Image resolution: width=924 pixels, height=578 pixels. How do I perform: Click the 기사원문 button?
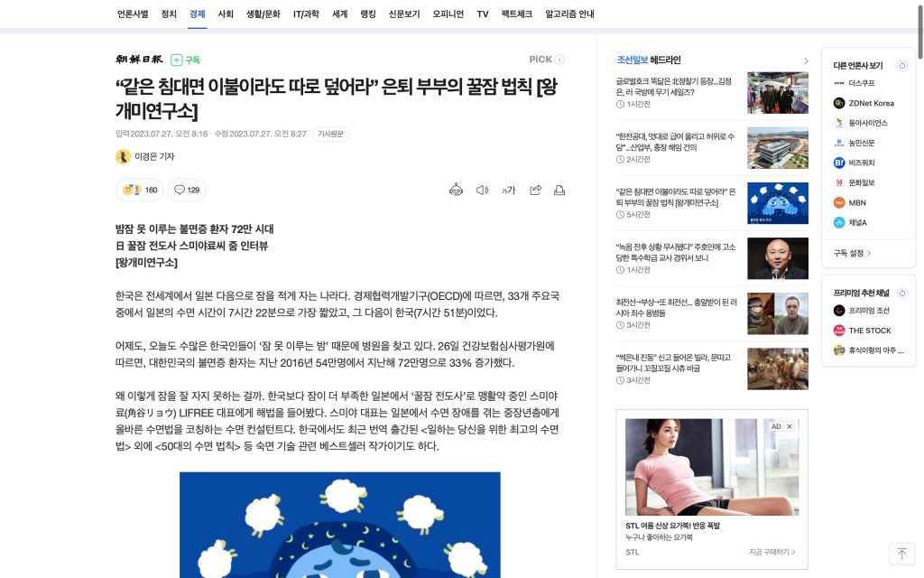[330, 134]
